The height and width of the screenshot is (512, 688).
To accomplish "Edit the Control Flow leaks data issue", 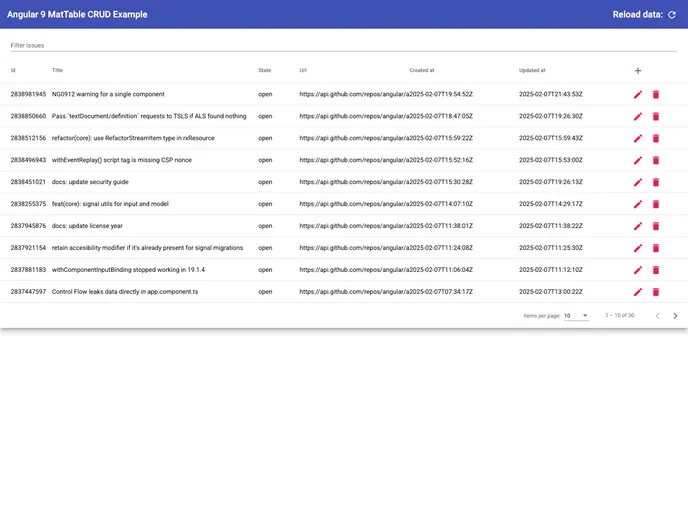I will pyautogui.click(x=638, y=292).
